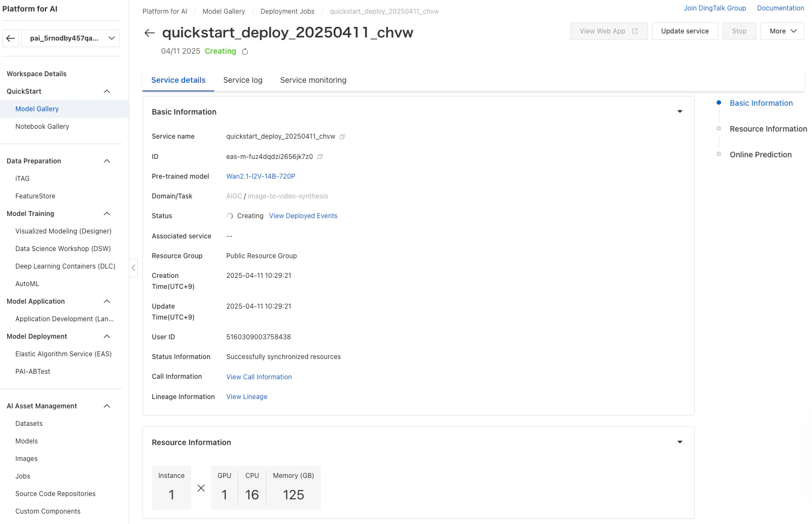Collapse the QuickStart sidebar section

(x=107, y=92)
